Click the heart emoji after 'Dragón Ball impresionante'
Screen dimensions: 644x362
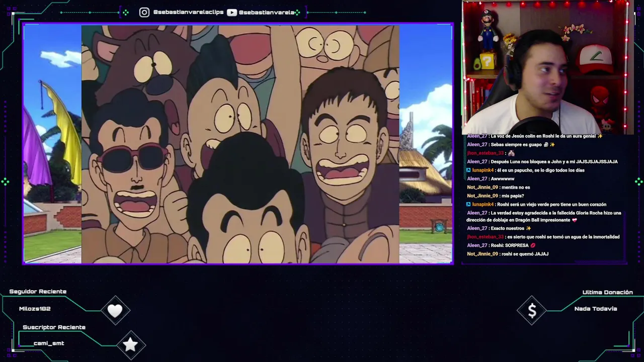pyautogui.click(x=575, y=220)
